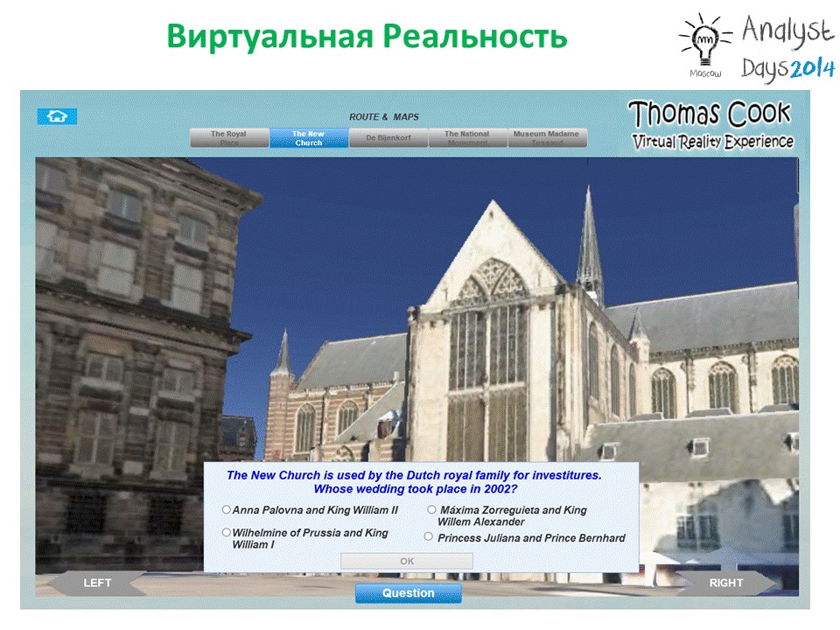Open The National Monument tab
Screen dimensions: 840x630
467,137
